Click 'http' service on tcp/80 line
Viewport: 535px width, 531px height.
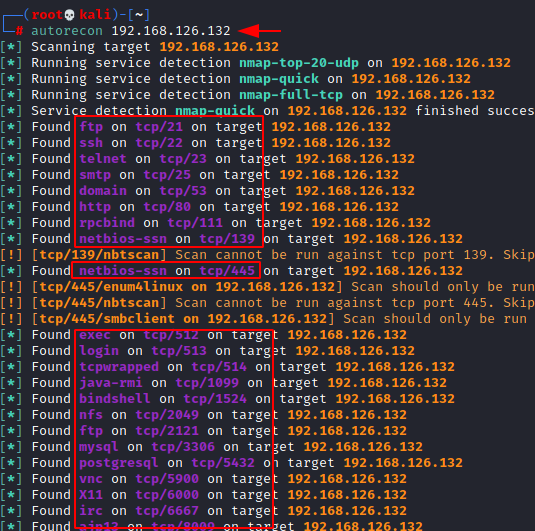click(x=95, y=207)
